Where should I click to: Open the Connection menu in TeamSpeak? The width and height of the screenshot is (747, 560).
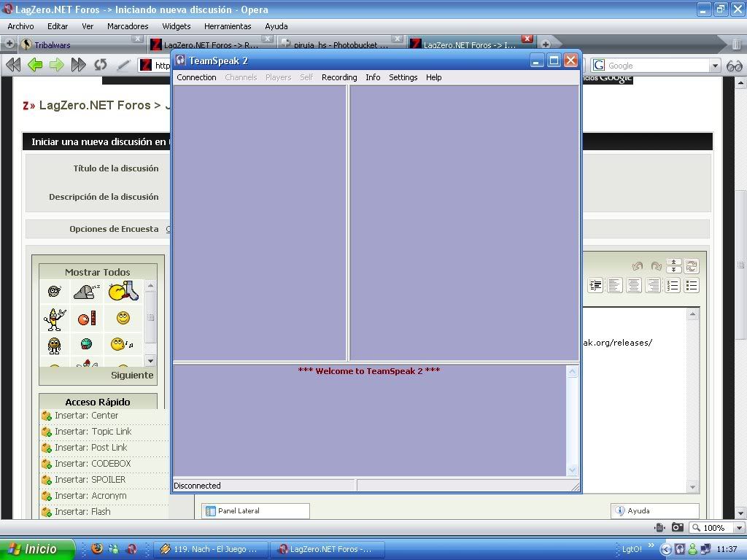click(x=196, y=77)
